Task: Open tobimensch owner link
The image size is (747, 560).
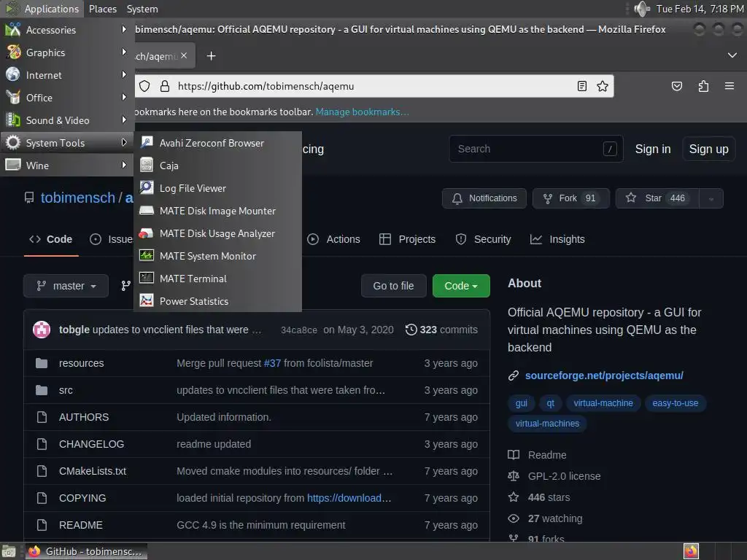Action: coord(77,198)
